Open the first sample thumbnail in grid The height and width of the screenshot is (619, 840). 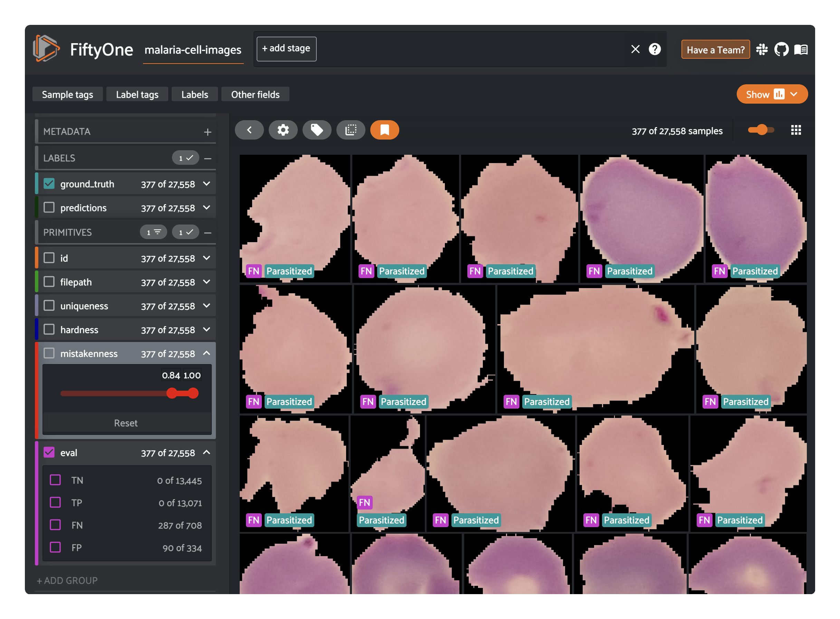295,218
